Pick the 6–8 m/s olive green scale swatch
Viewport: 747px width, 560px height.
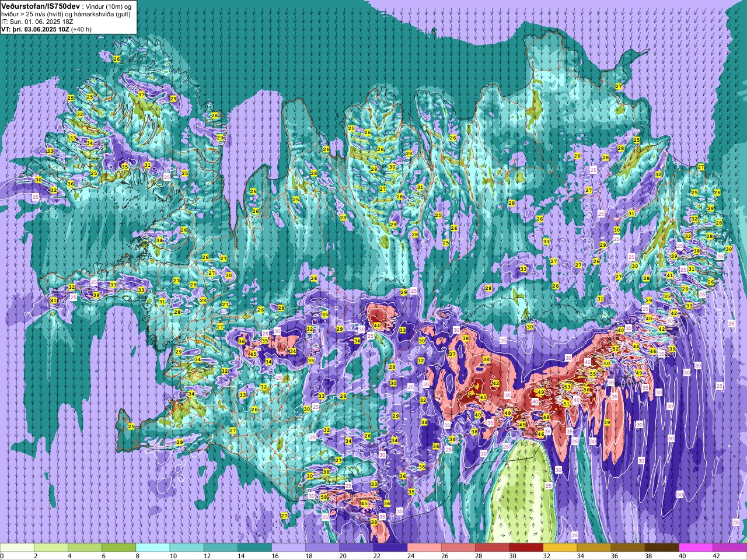(x=118, y=548)
